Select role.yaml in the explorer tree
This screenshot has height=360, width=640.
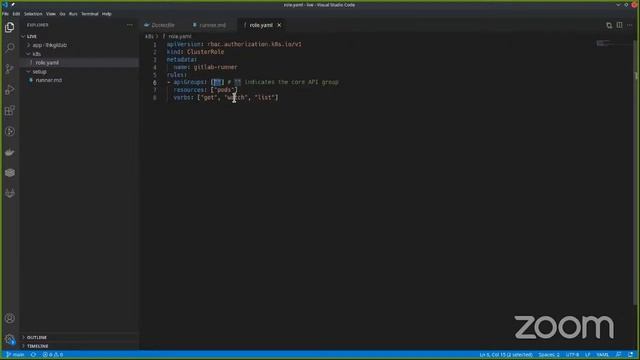click(x=80, y=62)
